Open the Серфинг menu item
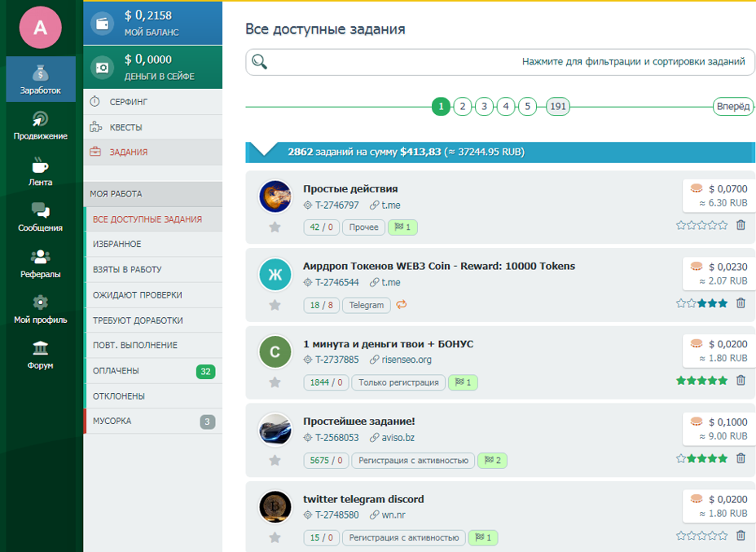 pyautogui.click(x=153, y=102)
